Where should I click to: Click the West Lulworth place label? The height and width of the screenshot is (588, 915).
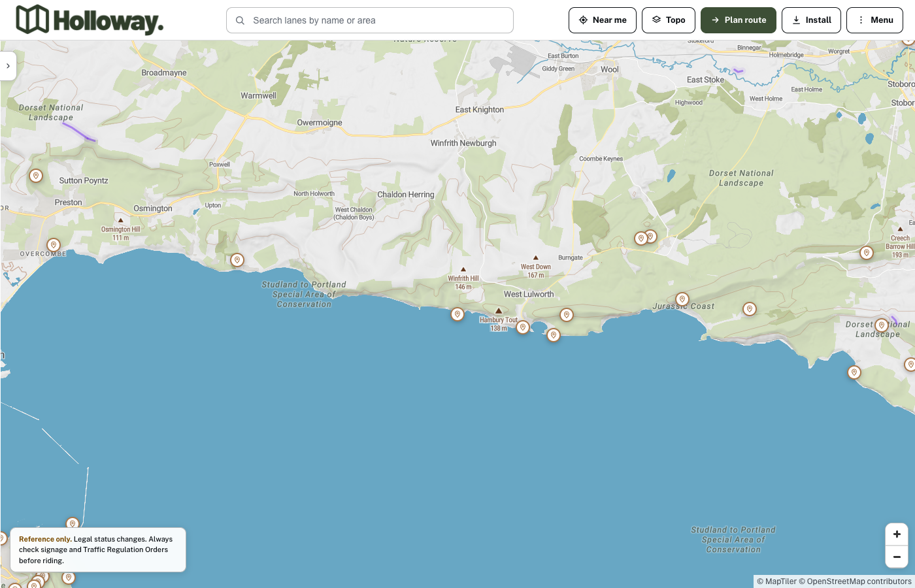click(529, 294)
